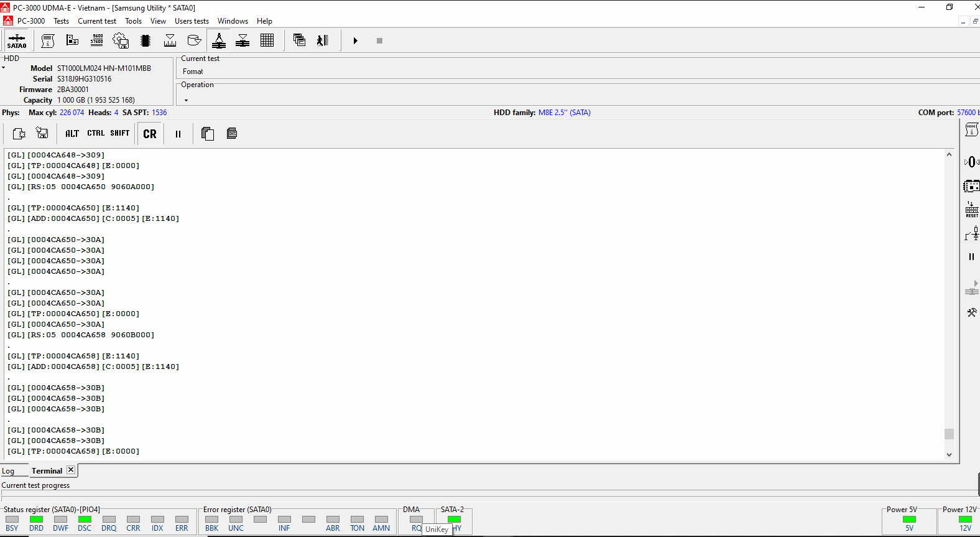Click the terminal scrollbar down arrow
Screen dimensions: 980x537
pos(949,455)
